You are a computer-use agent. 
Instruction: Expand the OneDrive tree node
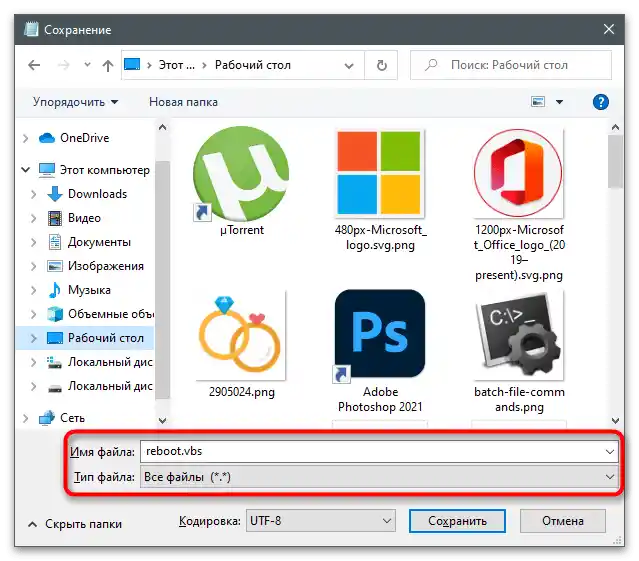(25, 138)
